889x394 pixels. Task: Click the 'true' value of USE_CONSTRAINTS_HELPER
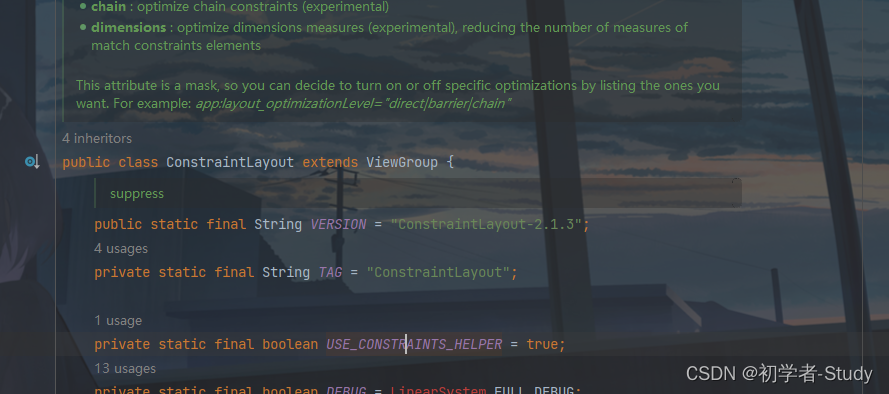pos(543,345)
